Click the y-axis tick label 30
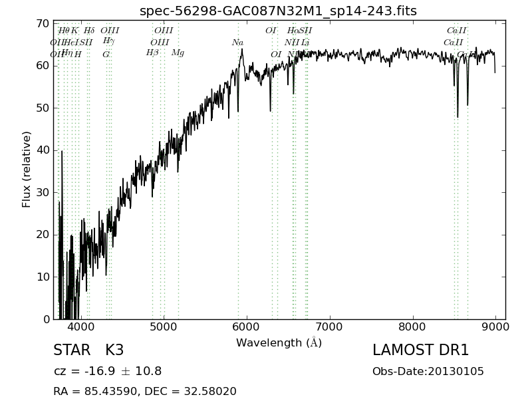Viewport: 532px width, 399px height. (43, 193)
